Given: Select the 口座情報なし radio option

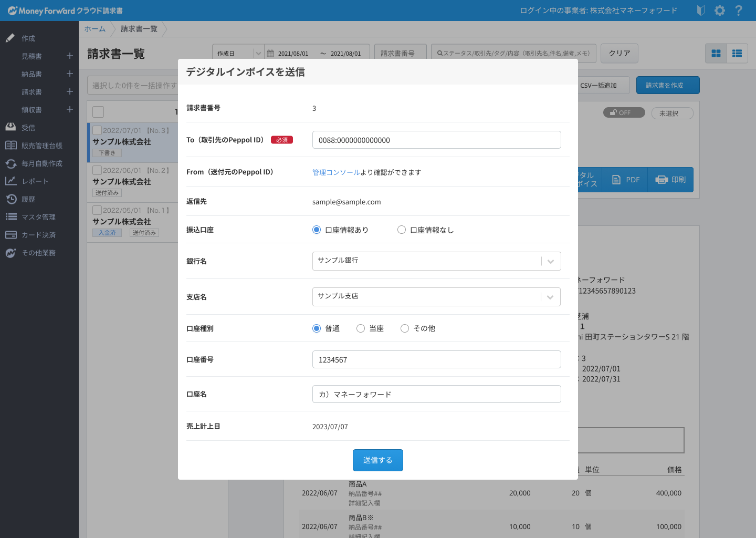Looking at the screenshot, I should [x=402, y=229].
